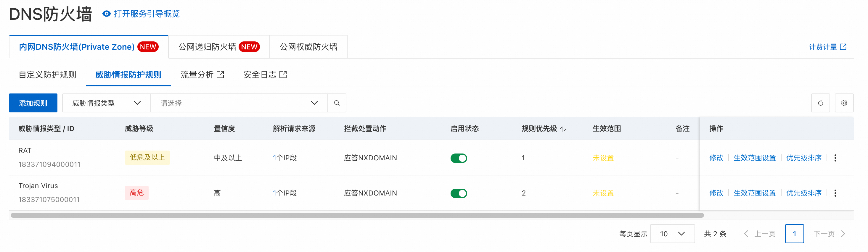Switch to 自定义防护规则 sub-tab
The image size is (868, 252).
(x=47, y=75)
